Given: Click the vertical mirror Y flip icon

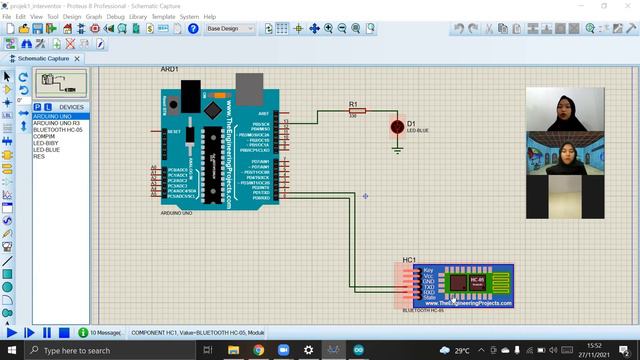Looking at the screenshot, I should (23, 126).
